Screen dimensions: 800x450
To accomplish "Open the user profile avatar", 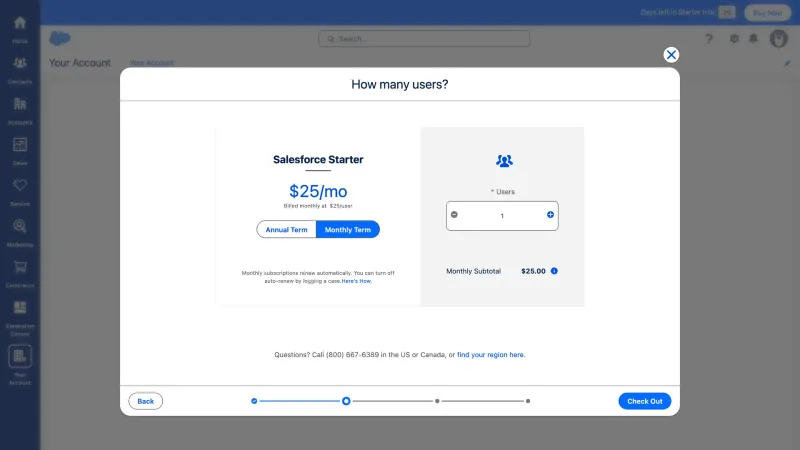I will (779, 39).
